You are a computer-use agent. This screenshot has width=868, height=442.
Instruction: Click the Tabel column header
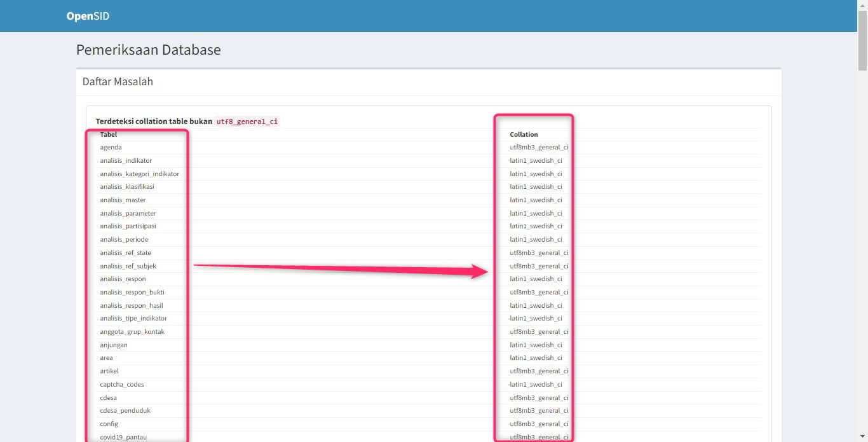tap(109, 134)
